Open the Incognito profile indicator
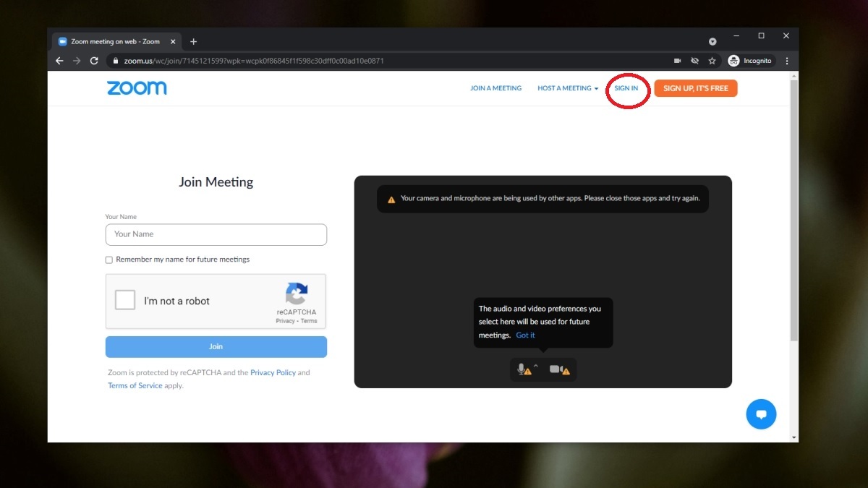This screenshot has width=868, height=488. pyautogui.click(x=750, y=61)
